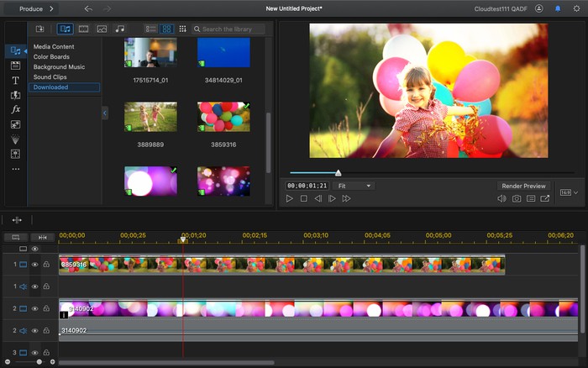Click the Render Preview button
Image resolution: width=588 pixels, height=368 pixels.
pos(523,186)
